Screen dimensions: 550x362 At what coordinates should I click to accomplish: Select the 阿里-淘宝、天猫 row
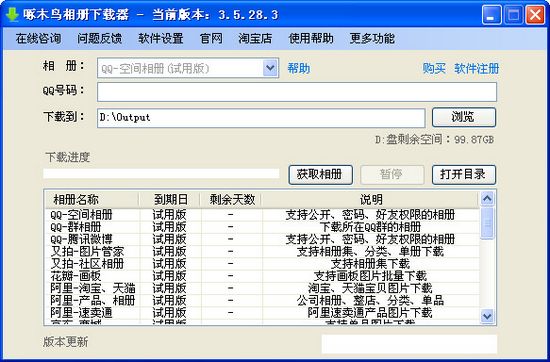click(262, 288)
